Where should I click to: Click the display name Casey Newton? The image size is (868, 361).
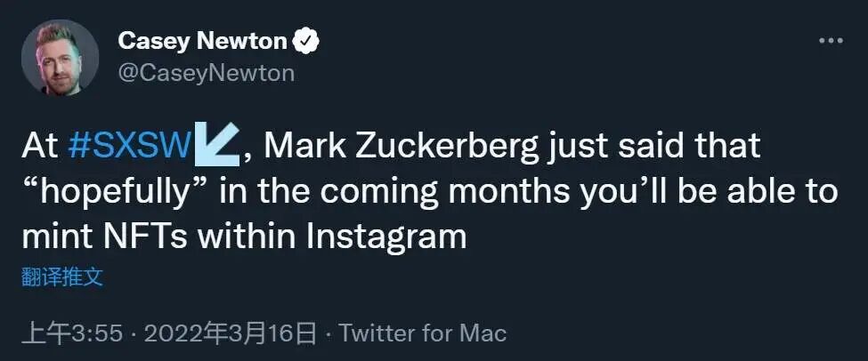(202, 41)
